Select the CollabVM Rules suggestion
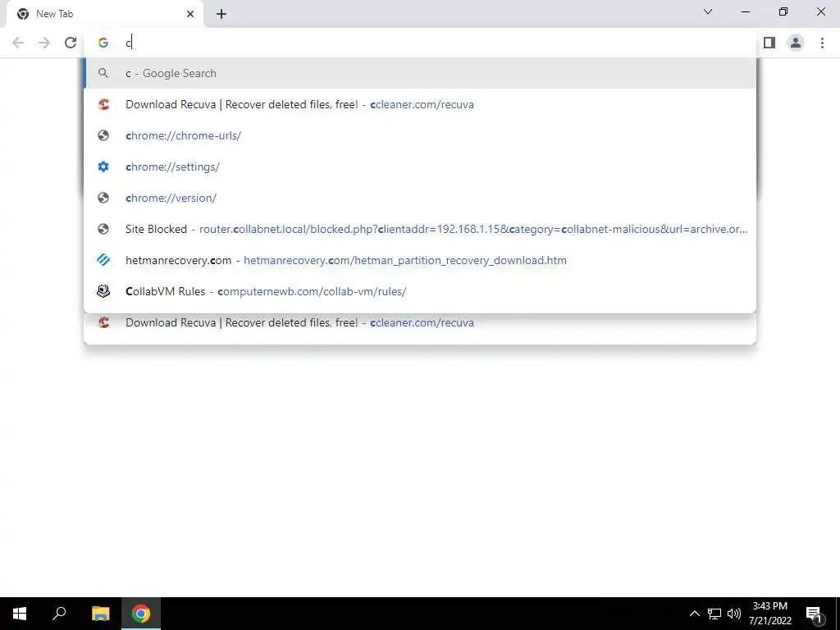840x630 pixels. coord(420,291)
